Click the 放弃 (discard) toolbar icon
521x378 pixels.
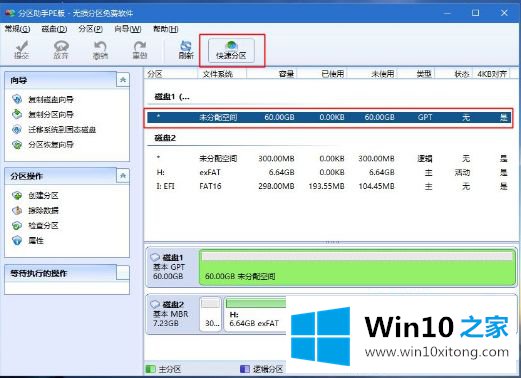tap(61, 49)
